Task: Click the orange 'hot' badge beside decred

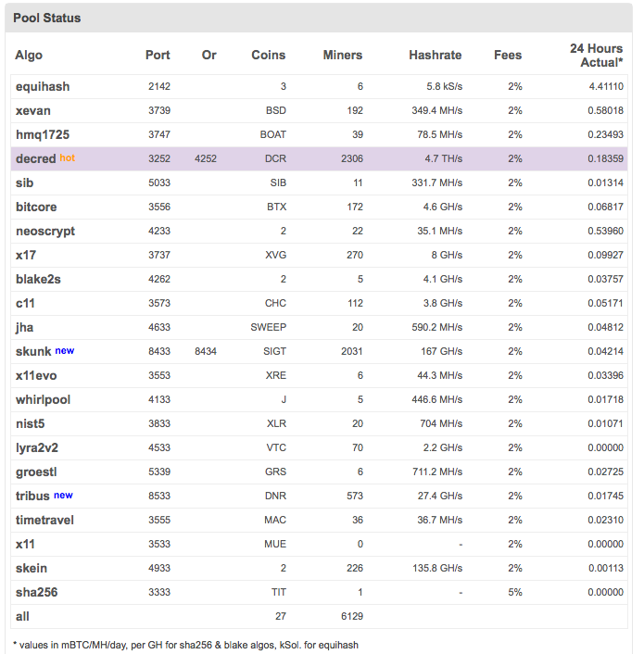Action: (68, 157)
